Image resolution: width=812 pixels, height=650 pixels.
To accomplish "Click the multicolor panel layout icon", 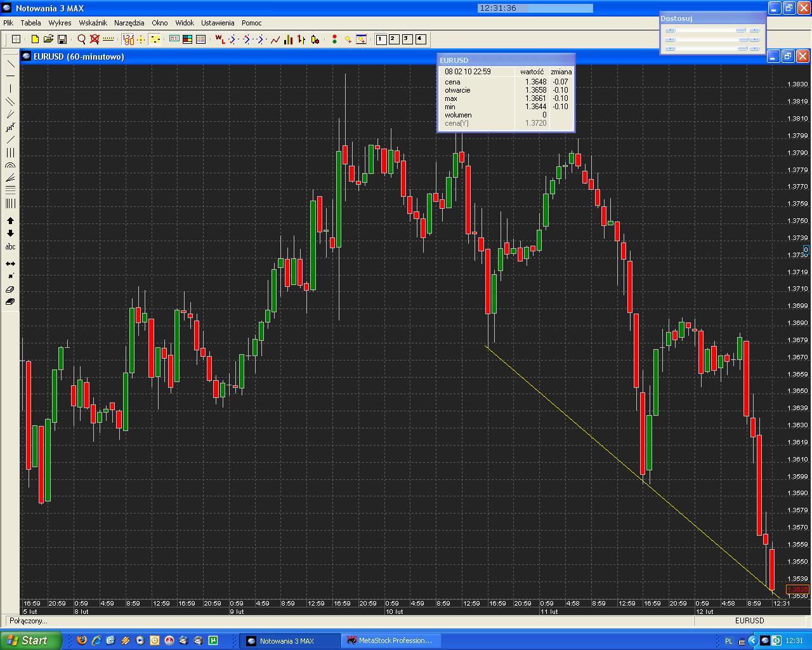I will [187, 39].
